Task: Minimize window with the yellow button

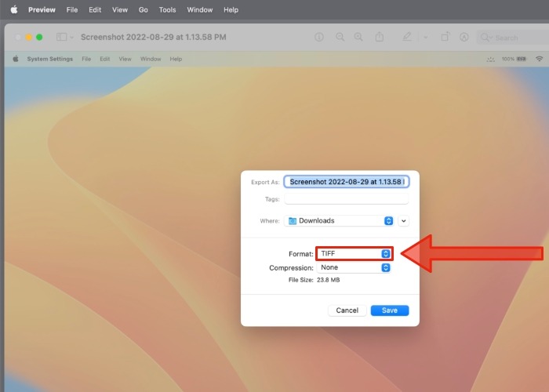Action: (x=29, y=37)
